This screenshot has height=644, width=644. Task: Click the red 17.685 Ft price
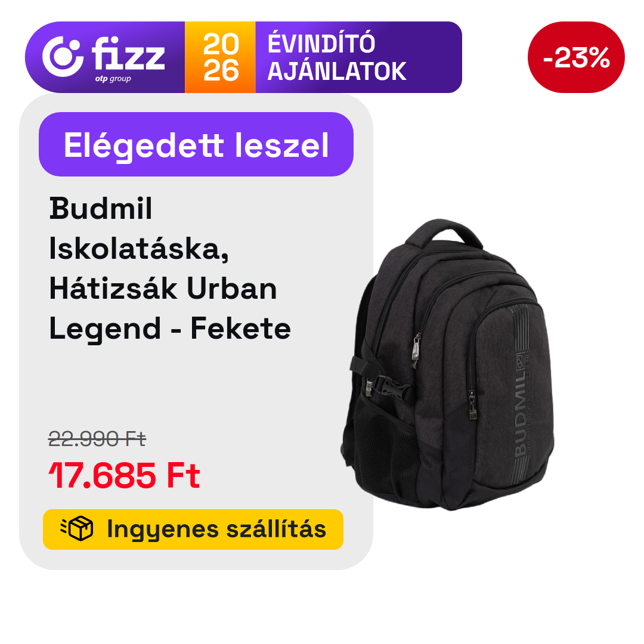125,475
